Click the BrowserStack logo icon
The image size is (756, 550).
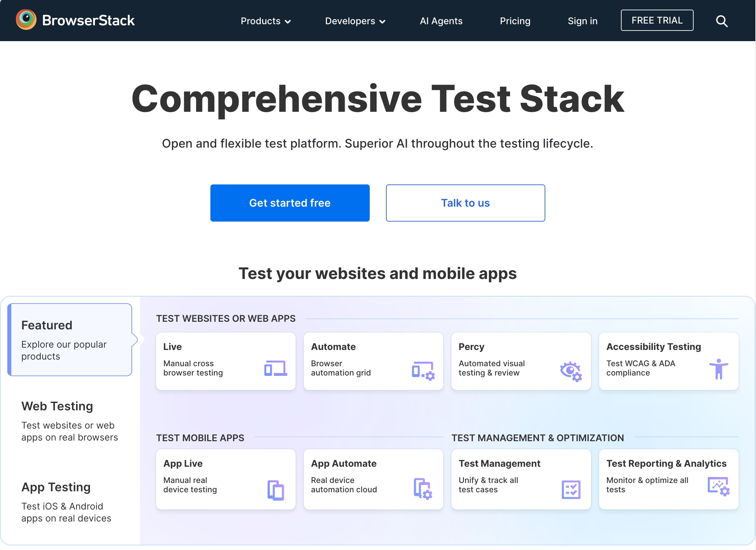pyautogui.click(x=26, y=20)
